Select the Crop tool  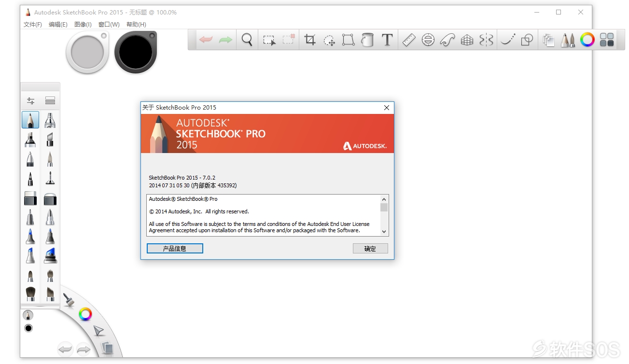tap(310, 40)
